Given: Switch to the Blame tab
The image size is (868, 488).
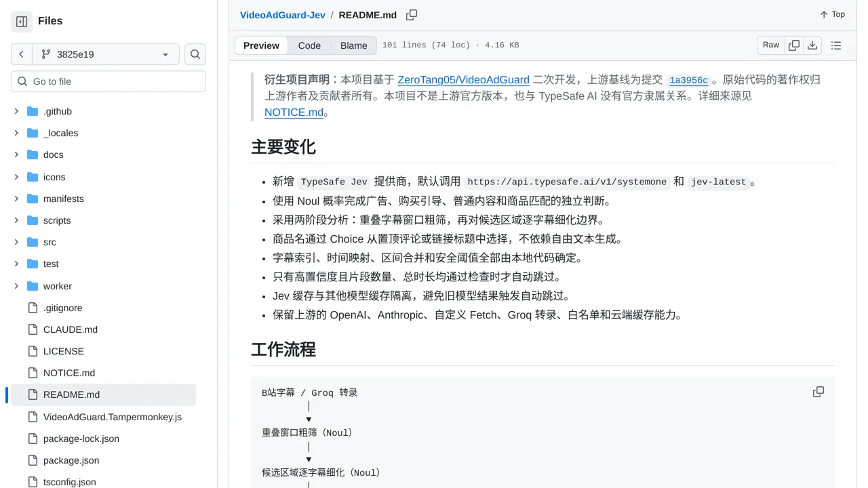Looking at the screenshot, I should click(x=354, y=45).
